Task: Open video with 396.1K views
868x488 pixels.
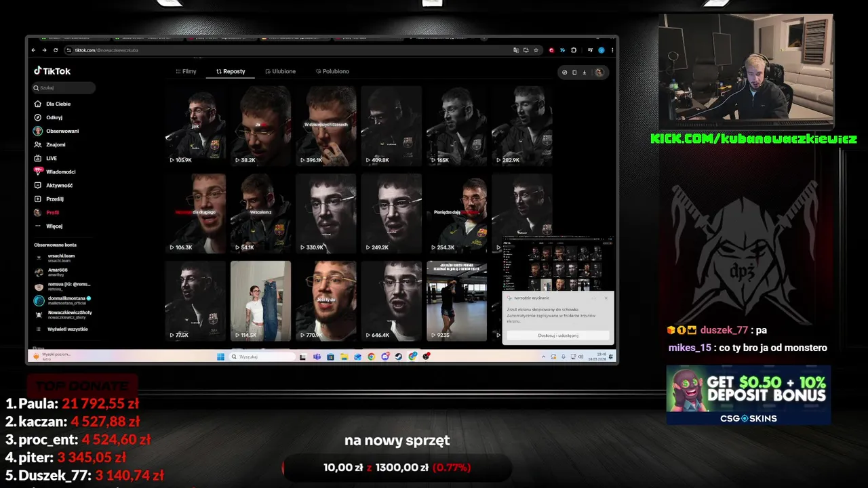Action: click(x=326, y=125)
